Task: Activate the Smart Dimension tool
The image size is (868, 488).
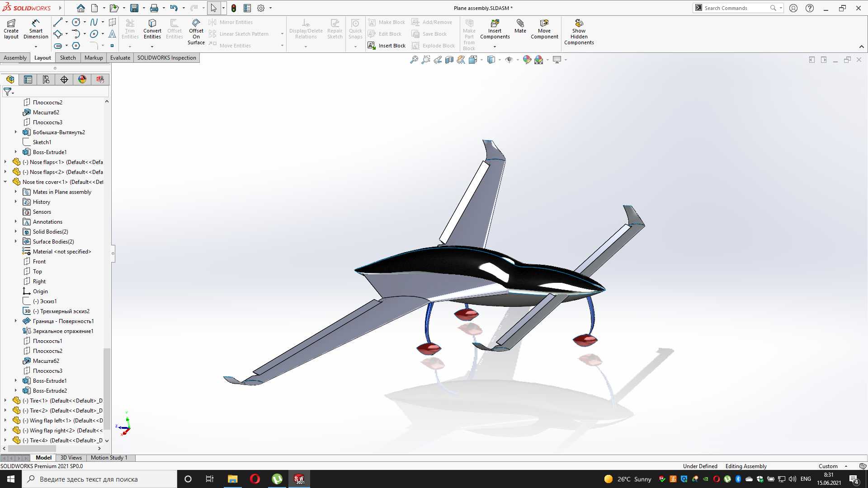Action: click(x=36, y=29)
